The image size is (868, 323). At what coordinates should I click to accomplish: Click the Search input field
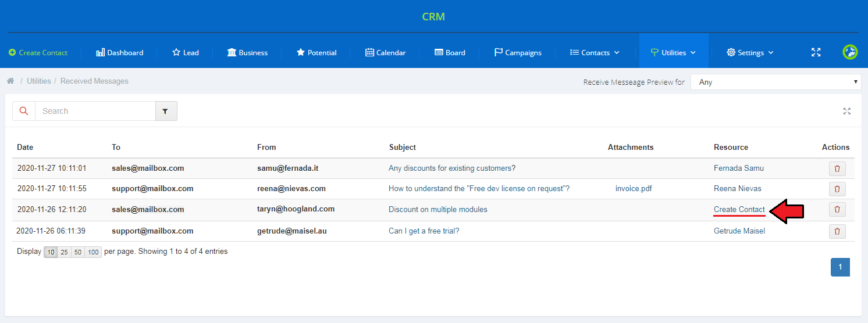(95, 111)
